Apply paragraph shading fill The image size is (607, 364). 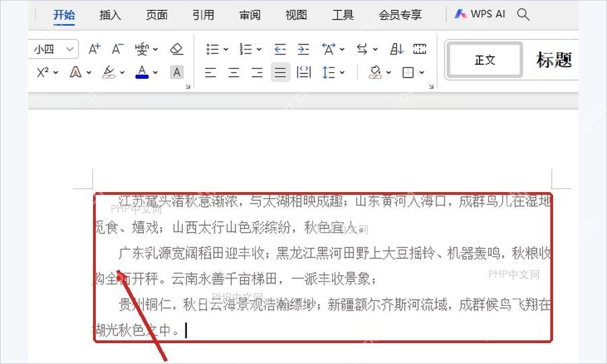[375, 72]
